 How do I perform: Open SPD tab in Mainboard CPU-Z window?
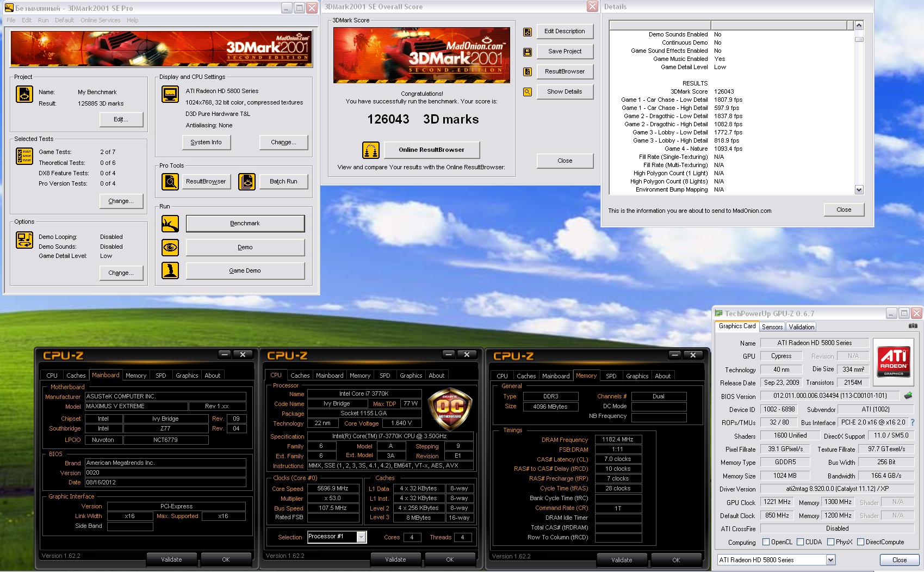click(161, 376)
